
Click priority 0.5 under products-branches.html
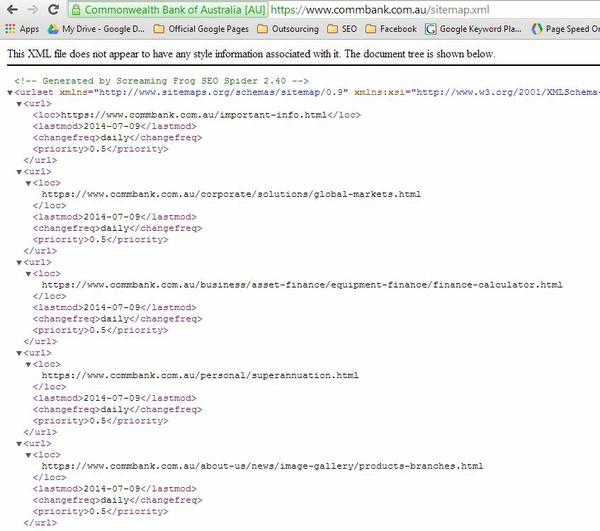(x=100, y=512)
